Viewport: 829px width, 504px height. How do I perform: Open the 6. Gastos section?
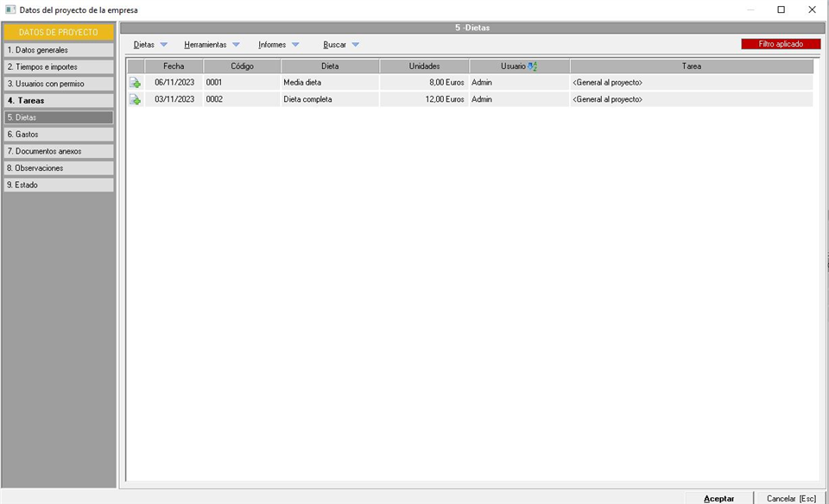(59, 135)
